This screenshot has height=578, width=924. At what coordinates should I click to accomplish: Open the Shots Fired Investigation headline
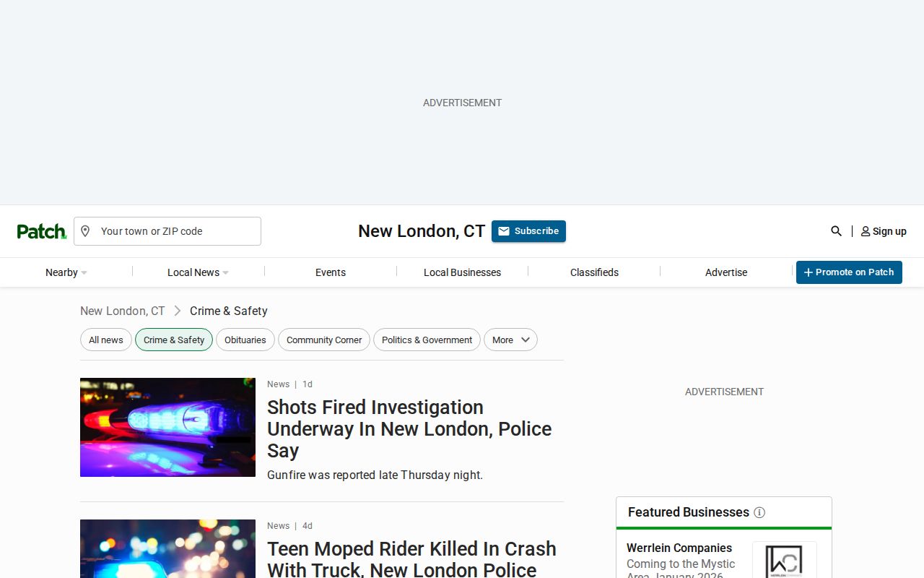click(x=409, y=428)
